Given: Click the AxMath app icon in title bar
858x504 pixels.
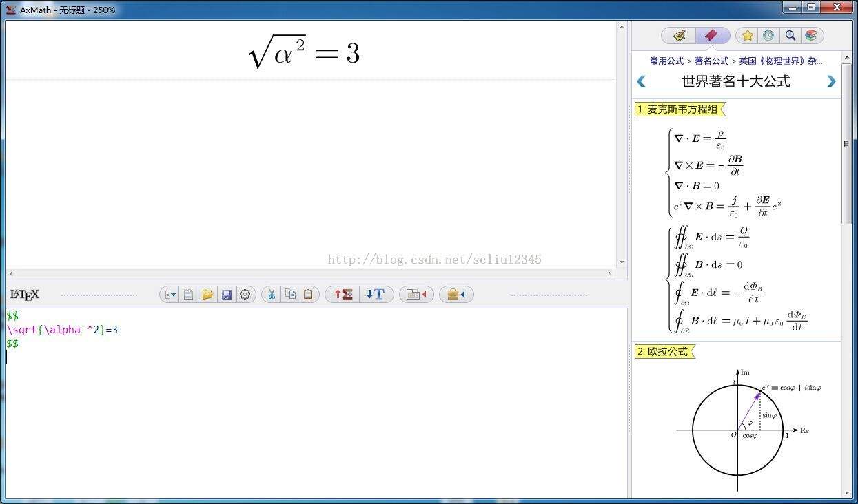Looking at the screenshot, I should click(11, 10).
